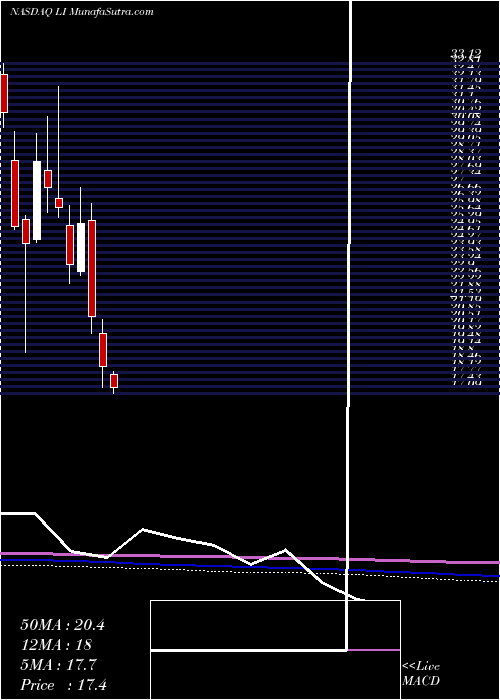
Task: Click the <<Live MACD label
Action: pos(421,674)
